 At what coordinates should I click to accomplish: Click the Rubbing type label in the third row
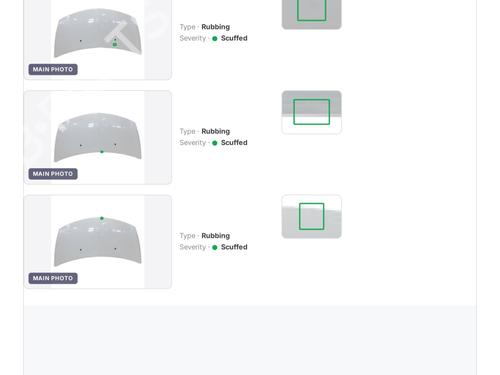coord(215,236)
